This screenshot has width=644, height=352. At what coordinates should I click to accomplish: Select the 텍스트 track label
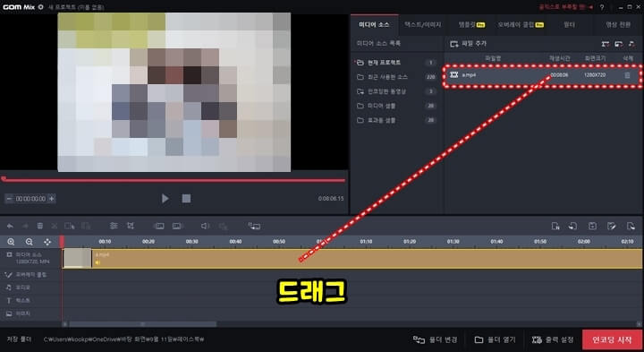pos(22,301)
